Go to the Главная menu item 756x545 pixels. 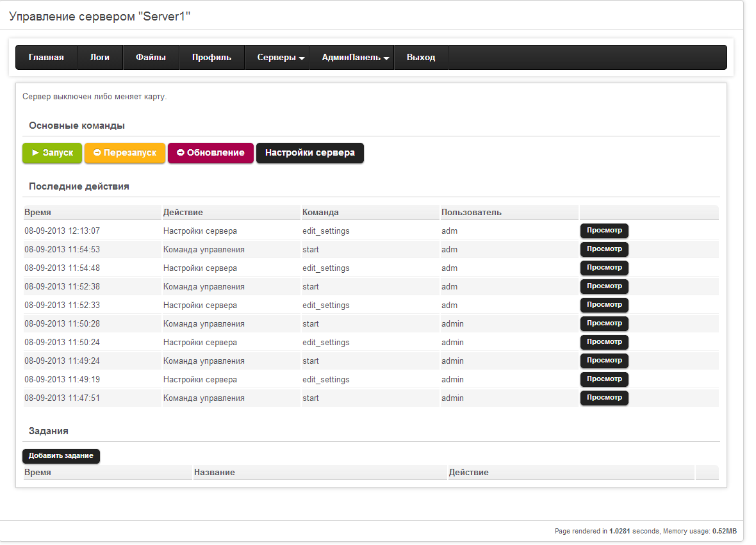(x=46, y=58)
